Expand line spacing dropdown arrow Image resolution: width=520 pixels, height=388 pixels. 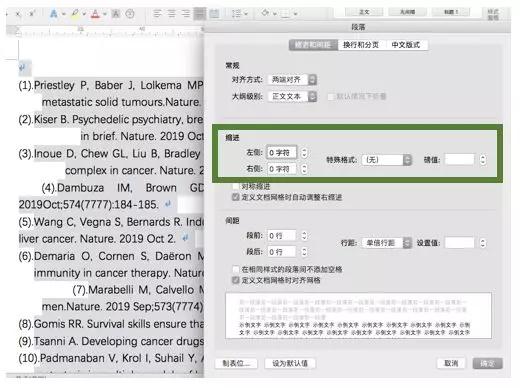coord(246,14)
